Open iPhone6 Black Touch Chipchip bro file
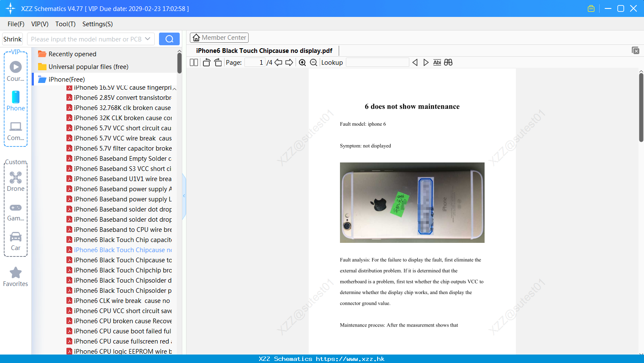Viewport: 644px width, 363px height. 119,270
